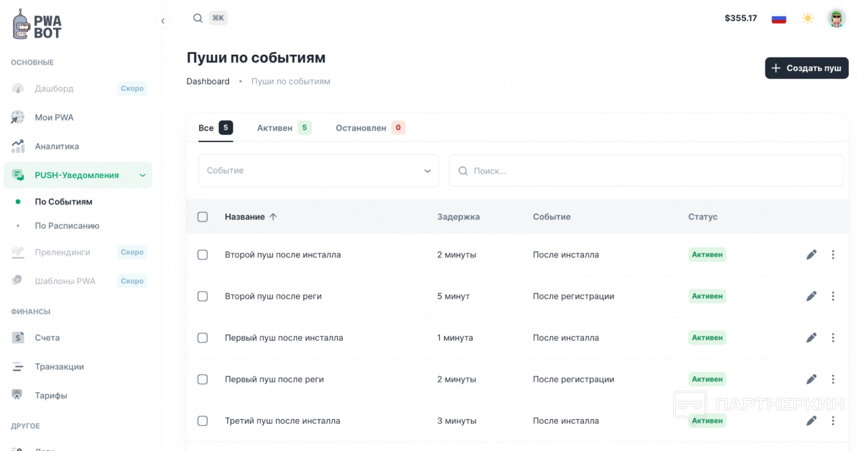Image resolution: width=868 pixels, height=451 pixels.
Task: Tick checkbox for 'Второй пуш после реги'
Action: click(203, 296)
